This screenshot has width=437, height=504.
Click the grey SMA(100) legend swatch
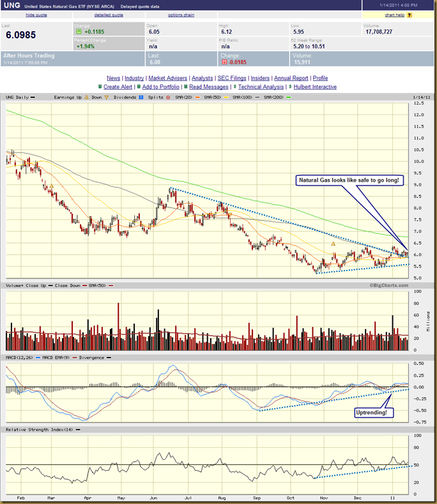(257, 97)
